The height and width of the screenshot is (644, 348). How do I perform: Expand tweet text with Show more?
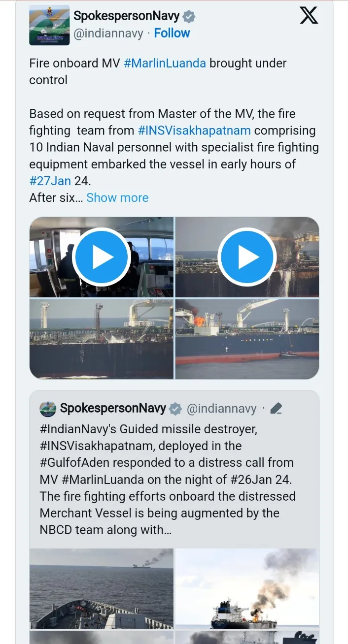(117, 197)
